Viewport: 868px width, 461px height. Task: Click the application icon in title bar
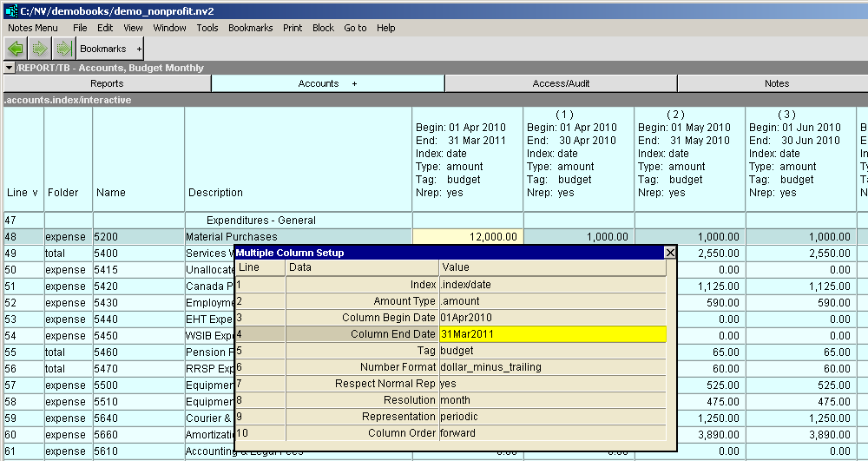point(11,10)
